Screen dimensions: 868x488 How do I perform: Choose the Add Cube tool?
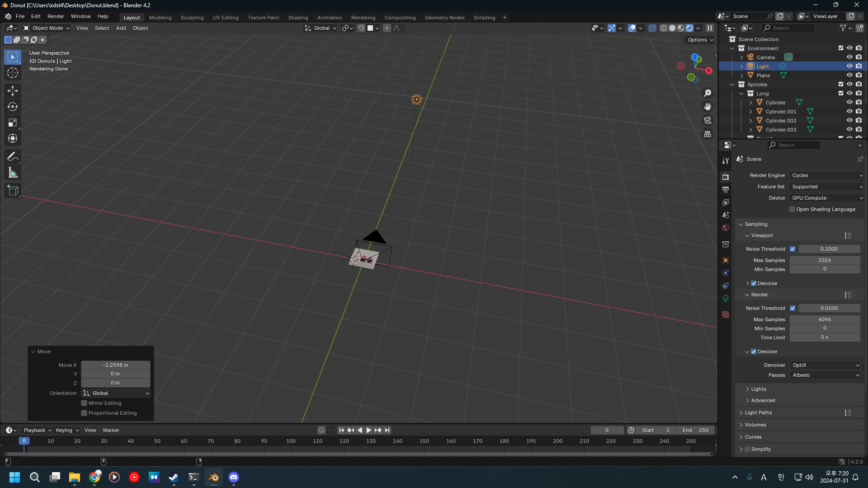[x=13, y=191]
